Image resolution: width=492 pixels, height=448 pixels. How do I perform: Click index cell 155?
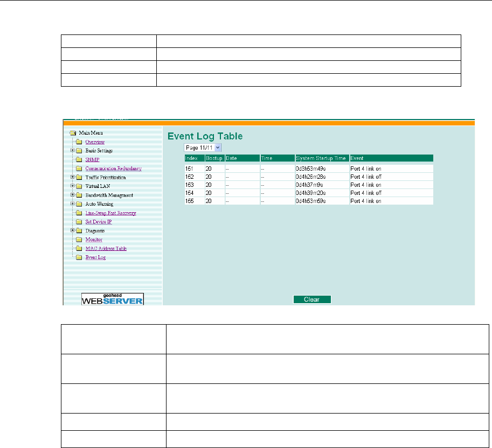(195, 201)
